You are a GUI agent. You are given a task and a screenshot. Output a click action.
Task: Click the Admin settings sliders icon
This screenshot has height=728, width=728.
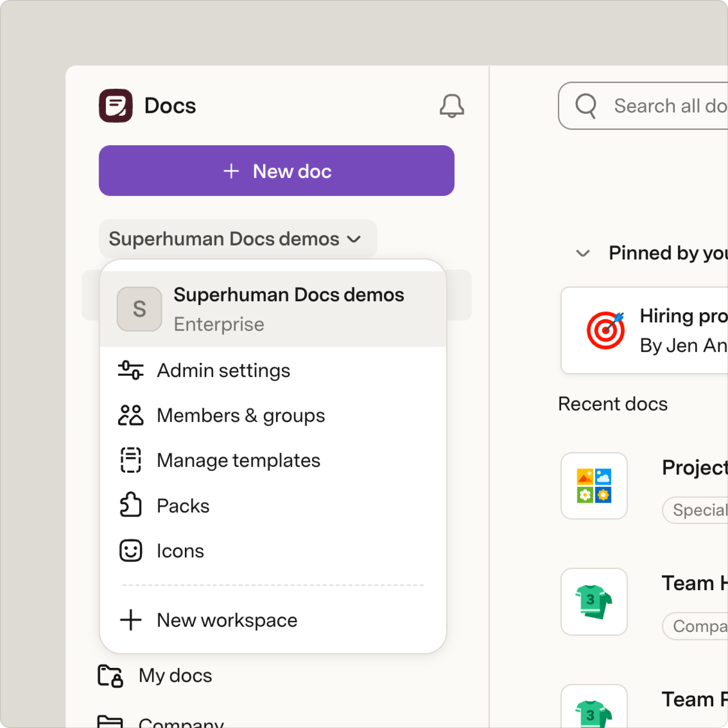130,370
